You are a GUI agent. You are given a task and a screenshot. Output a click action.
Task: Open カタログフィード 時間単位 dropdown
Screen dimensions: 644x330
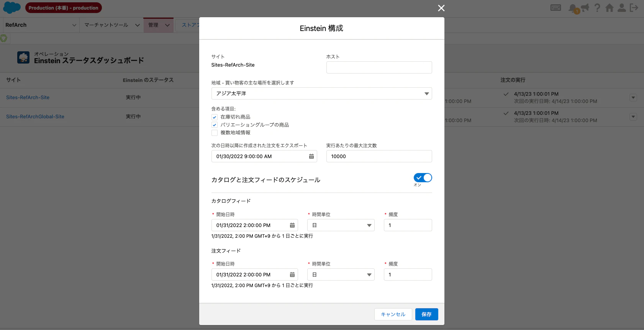(341, 225)
